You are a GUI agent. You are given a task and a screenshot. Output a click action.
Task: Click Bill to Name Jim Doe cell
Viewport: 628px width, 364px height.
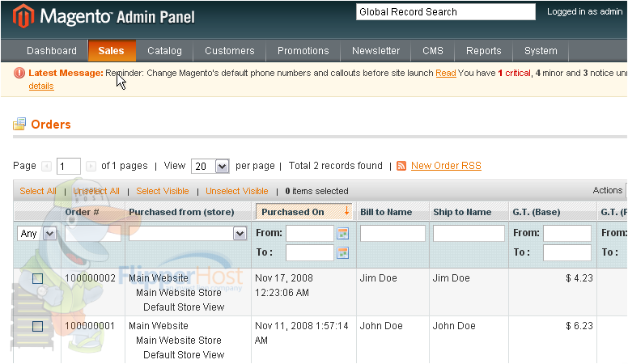tap(379, 278)
